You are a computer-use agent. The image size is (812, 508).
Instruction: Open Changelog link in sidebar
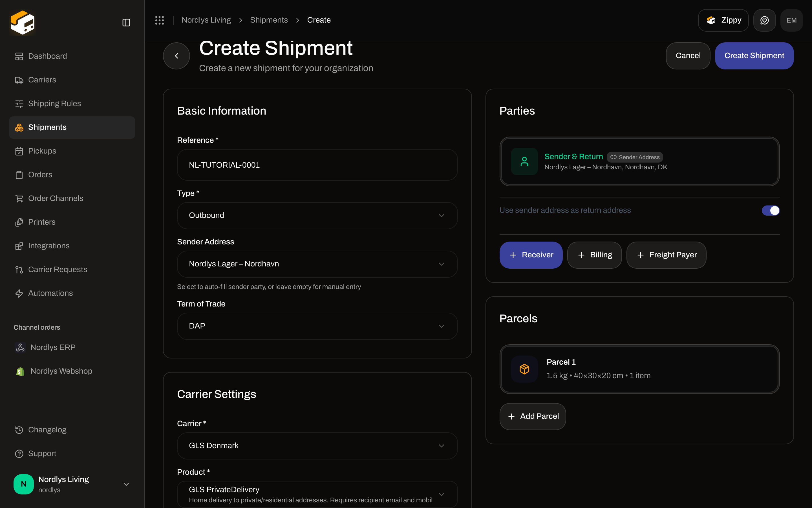tap(72, 430)
